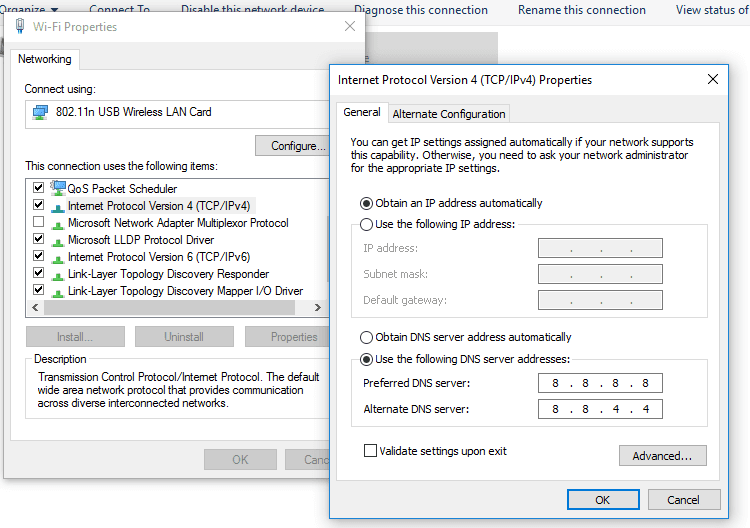Select Link-Layer Topology Discovery Responder item text
750x528 pixels.
click(x=168, y=274)
